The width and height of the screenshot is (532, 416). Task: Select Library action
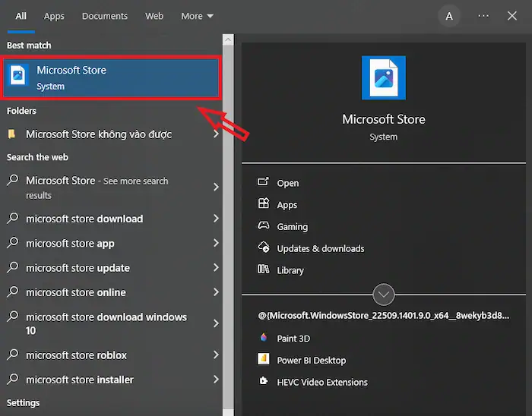tap(290, 271)
